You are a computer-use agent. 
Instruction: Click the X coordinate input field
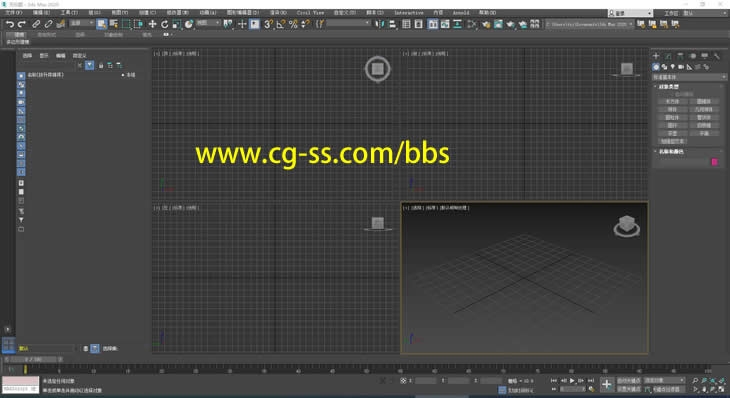coord(426,381)
